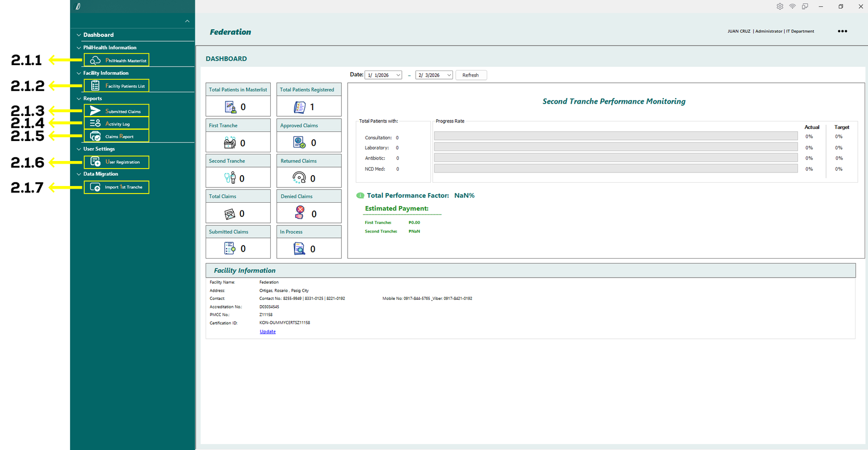Click the Facility Patients List clipboard icon
This screenshot has width=868, height=450.
tap(95, 86)
